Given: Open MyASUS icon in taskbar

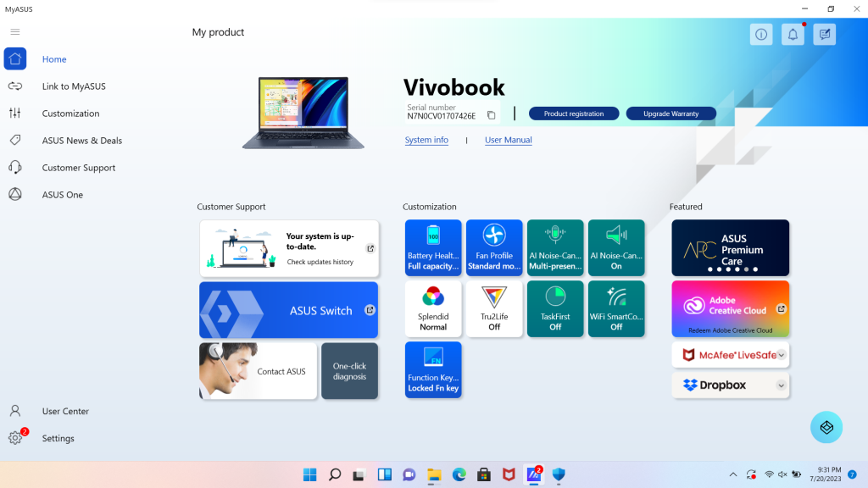Looking at the screenshot, I should 534,474.
